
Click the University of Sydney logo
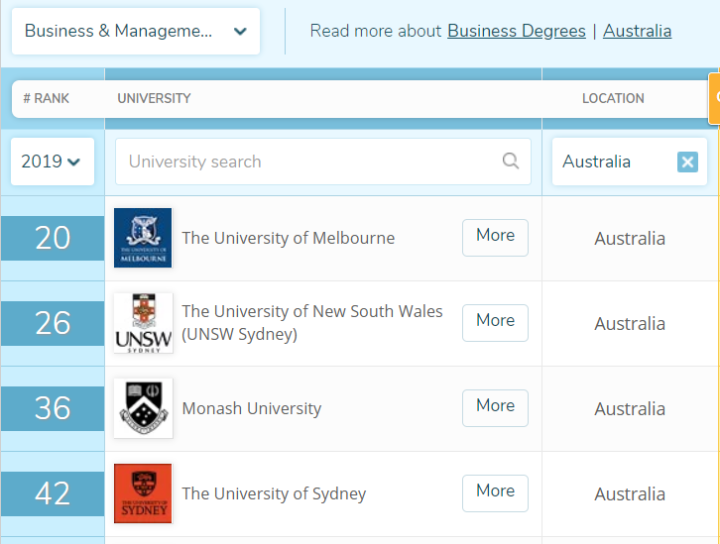143,494
